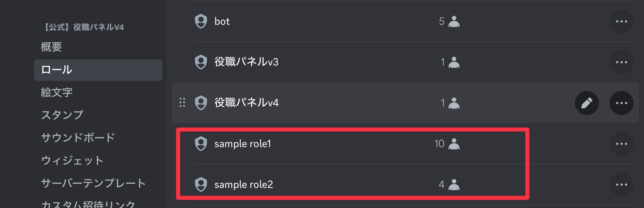Click the member count icon for sample role1
The image size is (644, 208).
[x=454, y=144]
